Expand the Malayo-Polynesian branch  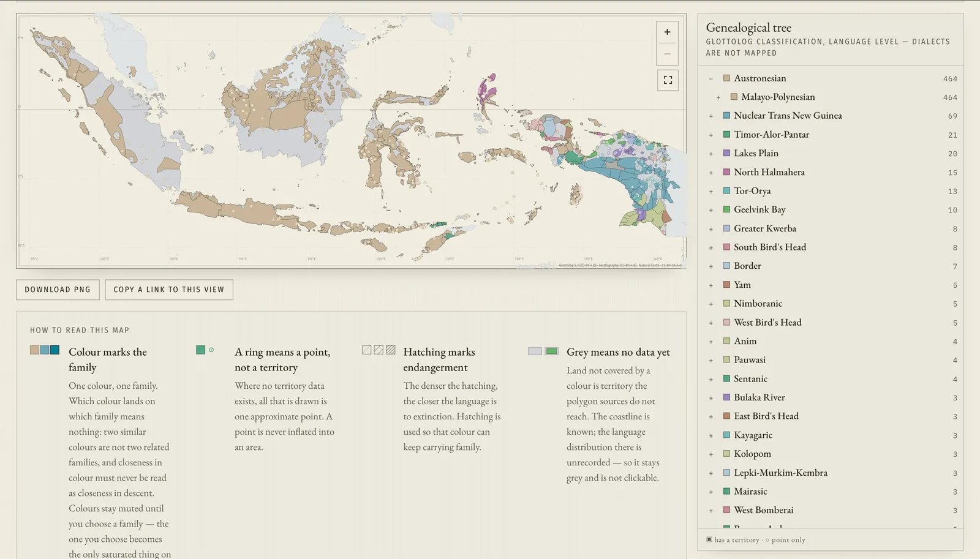point(718,97)
